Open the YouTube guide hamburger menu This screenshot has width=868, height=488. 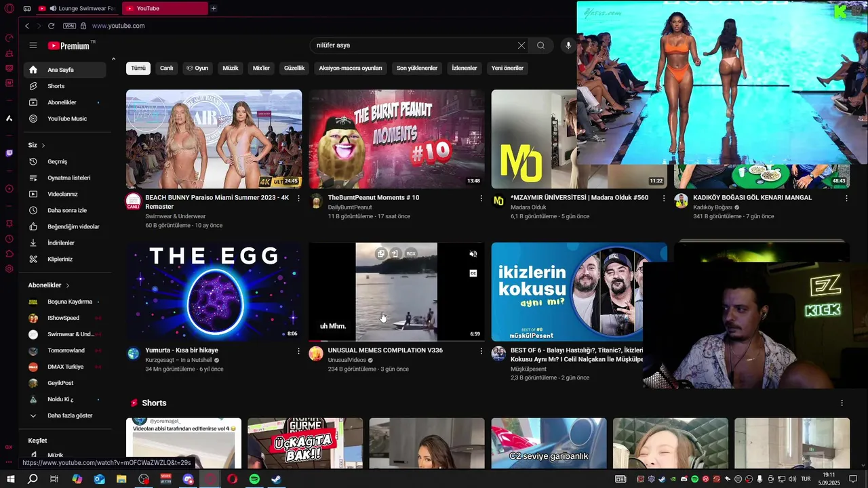[x=33, y=45]
